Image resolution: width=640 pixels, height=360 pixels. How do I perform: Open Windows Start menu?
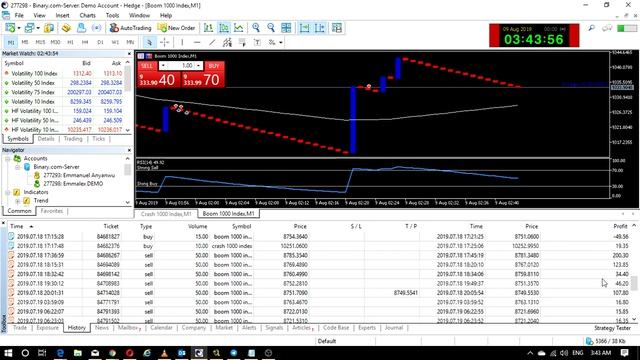(8, 353)
